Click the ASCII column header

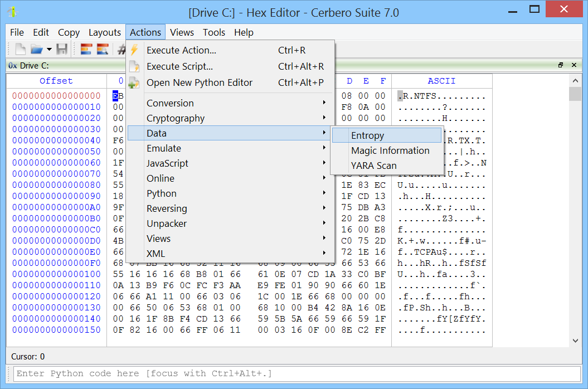(441, 81)
